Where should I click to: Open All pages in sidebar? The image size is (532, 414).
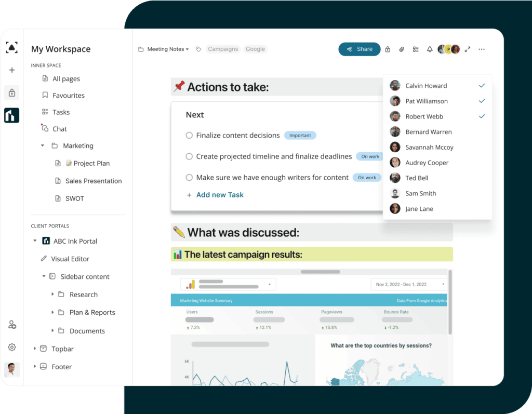(66, 79)
